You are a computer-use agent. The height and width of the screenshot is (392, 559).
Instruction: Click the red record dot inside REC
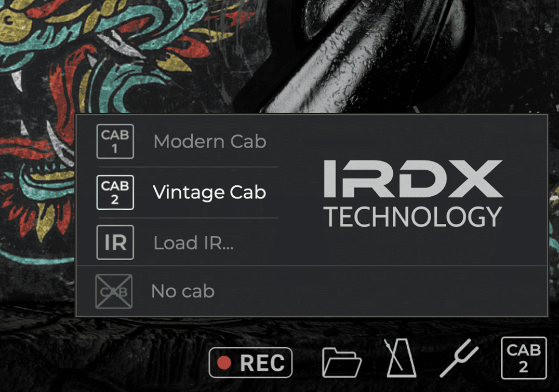pyautogui.click(x=223, y=362)
